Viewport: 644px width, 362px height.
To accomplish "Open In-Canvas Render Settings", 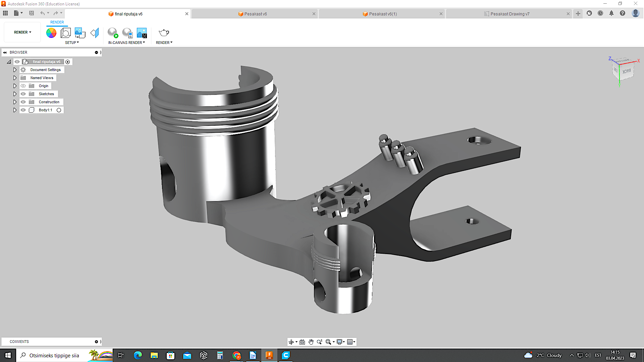I will pos(127,33).
